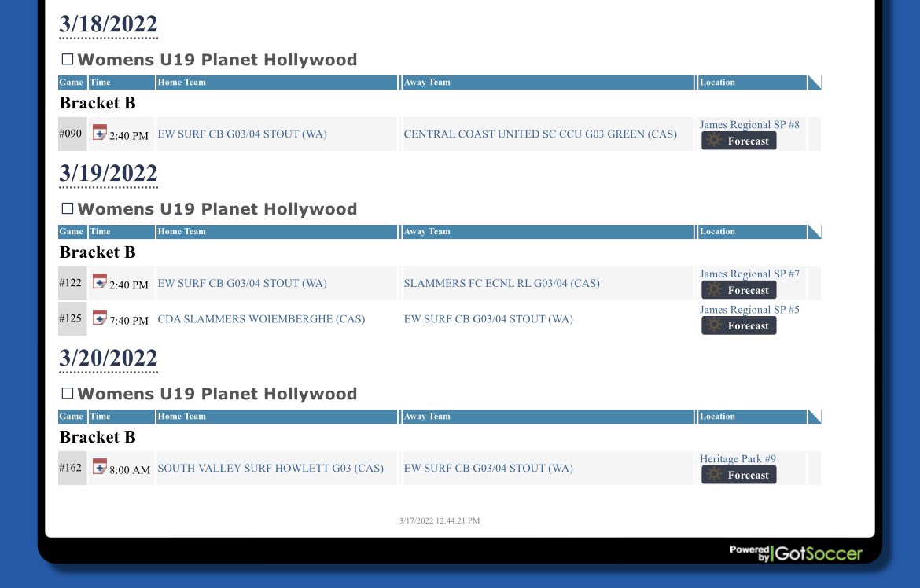Open away team EW SURF STOUT in game #162
The height and width of the screenshot is (588, 920).
(488, 468)
